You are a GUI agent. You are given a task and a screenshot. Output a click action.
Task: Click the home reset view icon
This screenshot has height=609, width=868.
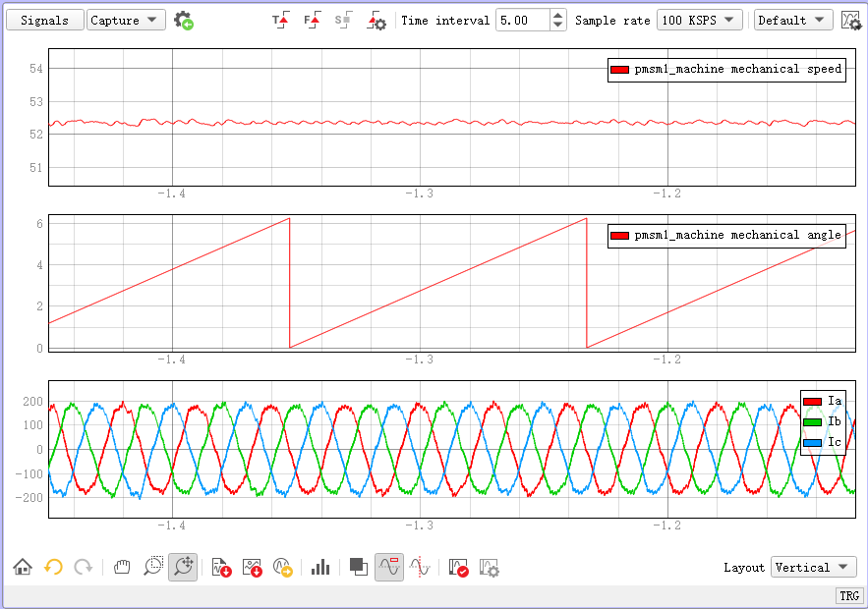click(x=22, y=567)
